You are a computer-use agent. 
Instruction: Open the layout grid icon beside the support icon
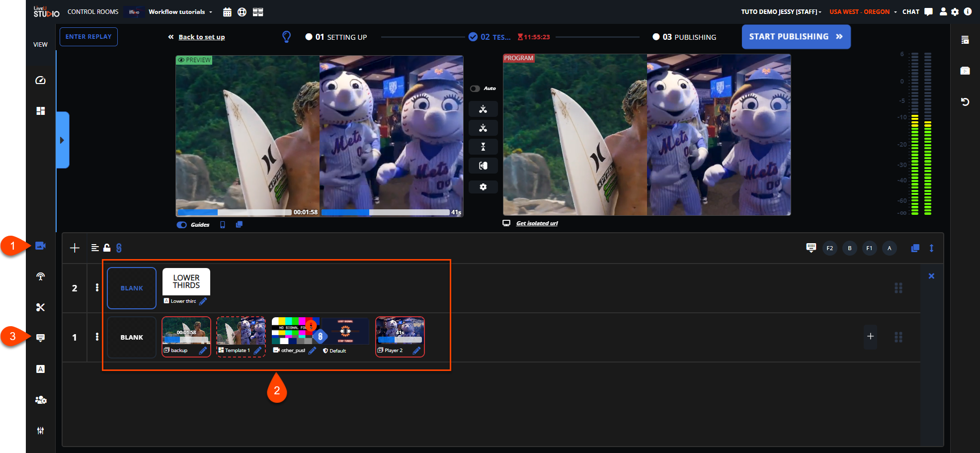point(258,12)
